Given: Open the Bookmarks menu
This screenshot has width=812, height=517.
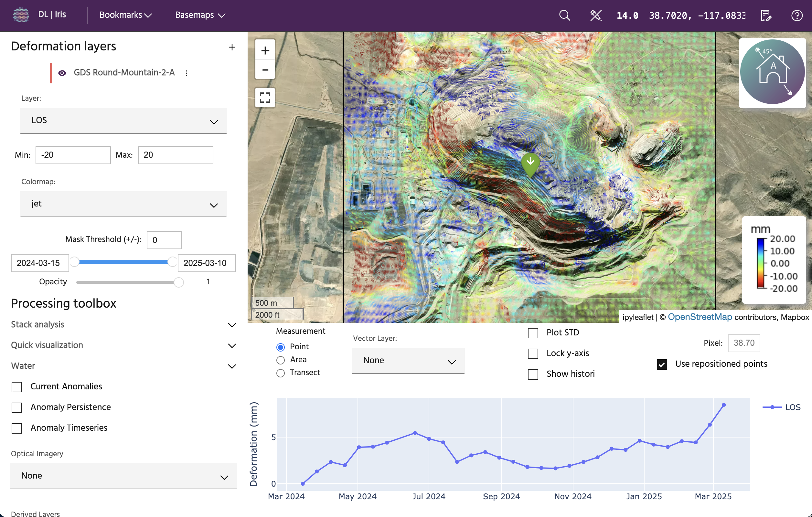Looking at the screenshot, I should click(125, 15).
